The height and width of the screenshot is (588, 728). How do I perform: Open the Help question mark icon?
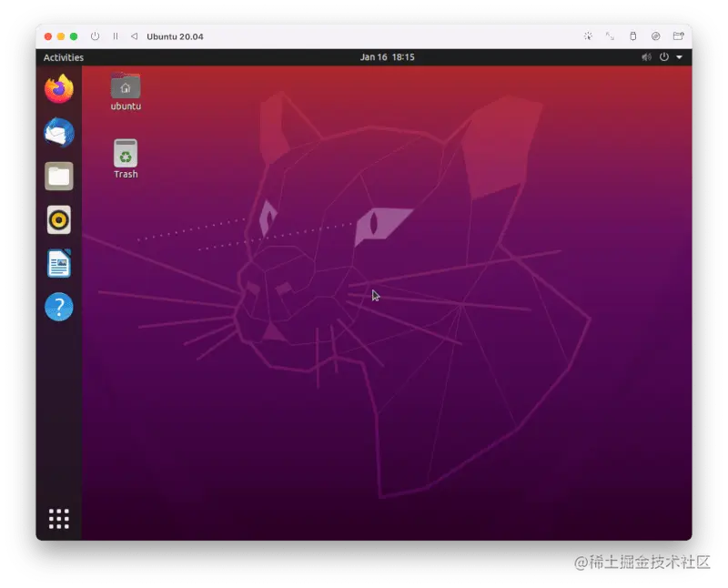(59, 307)
